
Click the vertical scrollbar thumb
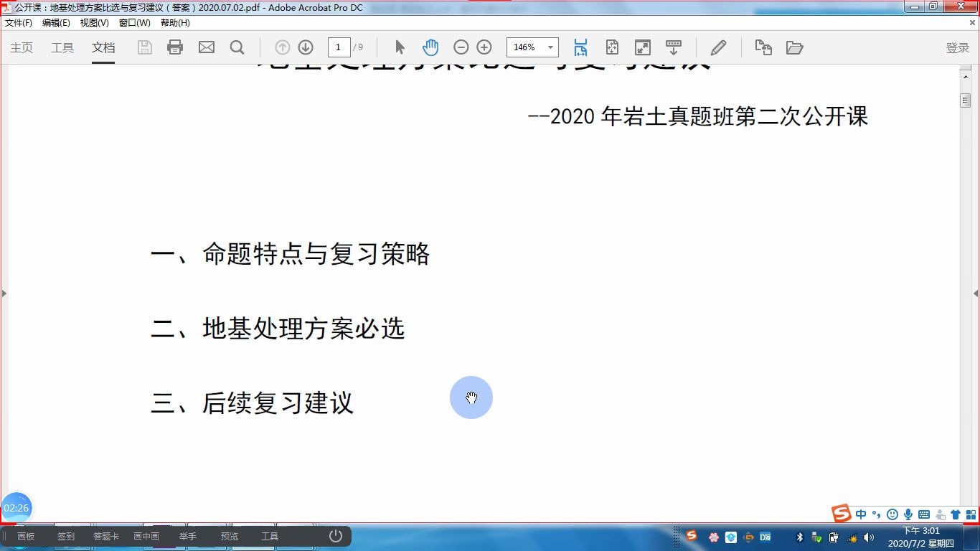pos(966,100)
